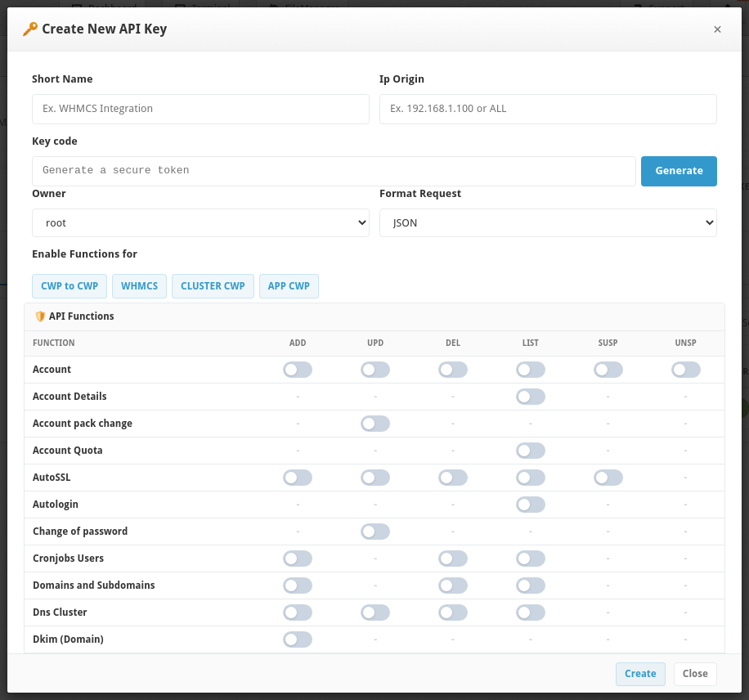
Task: Turn on Cronjobs Users ADD switch
Action: tap(298, 559)
